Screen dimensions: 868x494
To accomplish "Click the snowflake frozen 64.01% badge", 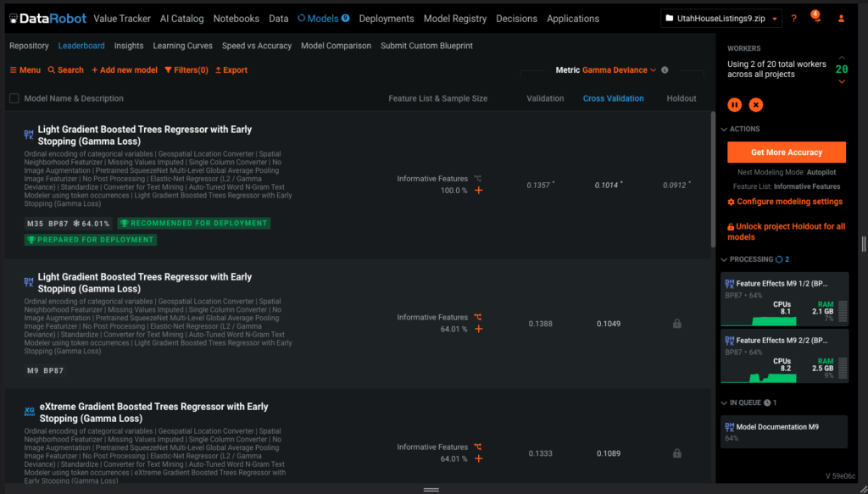I will pyautogui.click(x=92, y=224).
